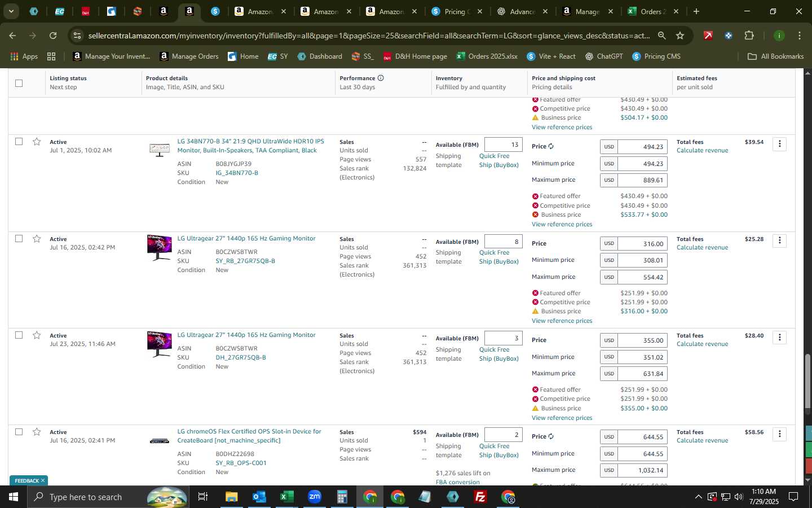Open LG 34BN770-B UltraWide monitor title link
812x508 pixels.
[x=250, y=146]
